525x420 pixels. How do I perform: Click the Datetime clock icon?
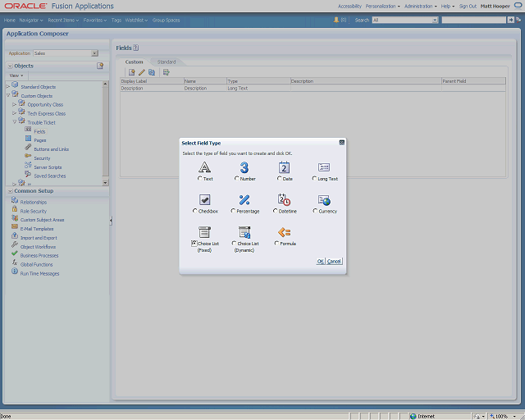tap(285, 199)
